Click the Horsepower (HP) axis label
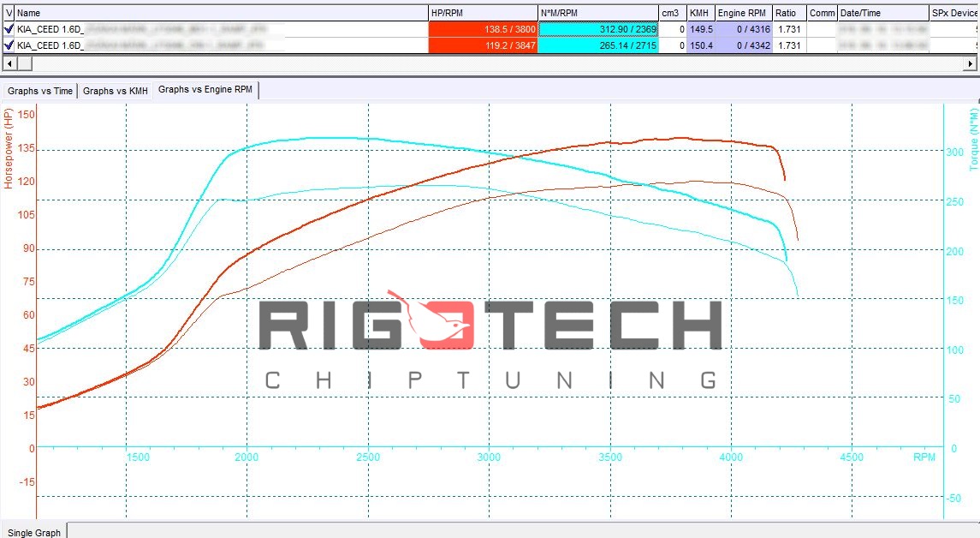This screenshot has width=980, height=538. (8, 148)
